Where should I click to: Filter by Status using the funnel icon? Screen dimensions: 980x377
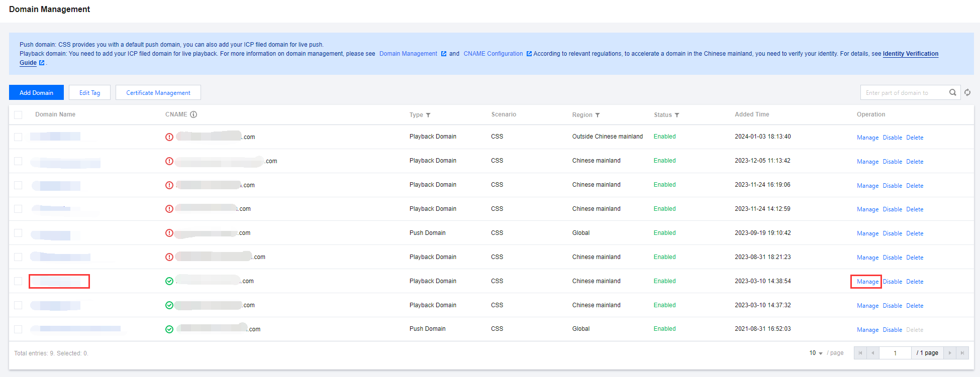point(677,115)
